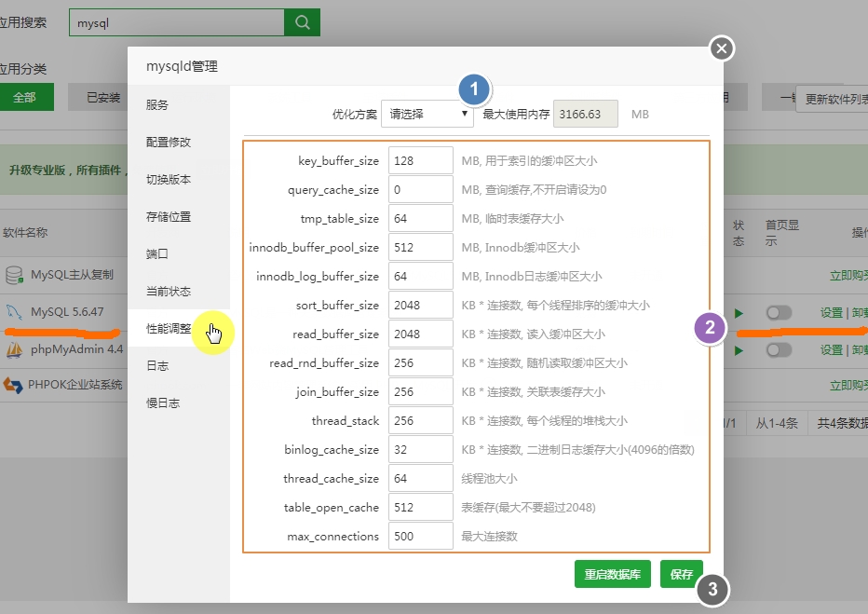This screenshot has width=868, height=614.
Task: Click the phpMyAdmin sailboat icon
Action: click(15, 350)
